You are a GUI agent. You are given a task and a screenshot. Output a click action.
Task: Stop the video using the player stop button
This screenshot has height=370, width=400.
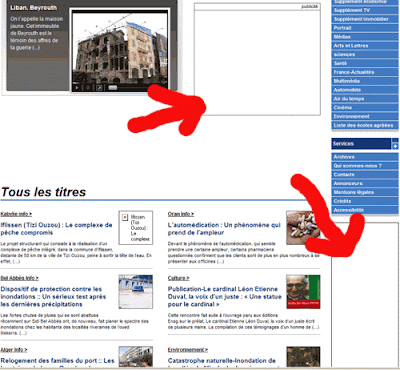[88, 88]
